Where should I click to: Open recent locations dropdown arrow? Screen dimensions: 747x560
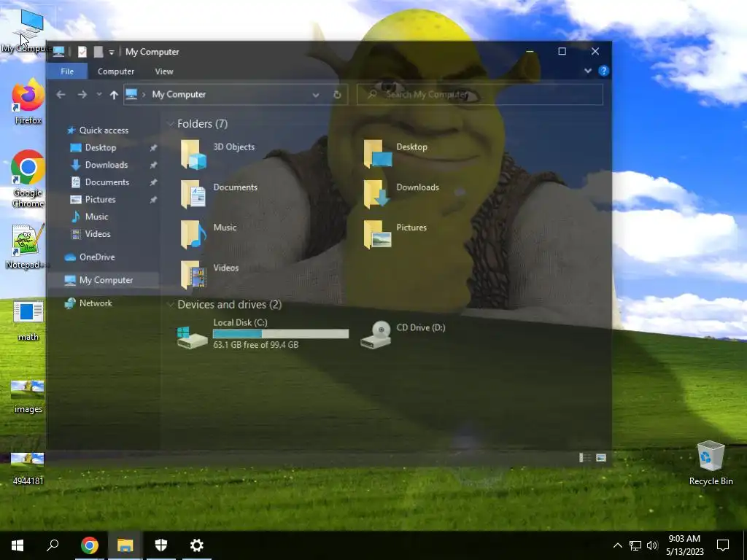tap(99, 94)
